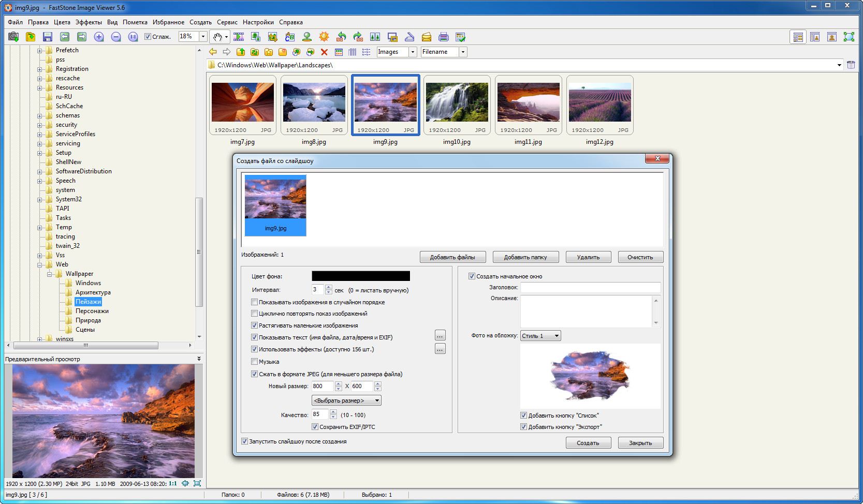The image size is (863, 504).
Task: Click the acquire from camera icon
Action: tap(13, 37)
